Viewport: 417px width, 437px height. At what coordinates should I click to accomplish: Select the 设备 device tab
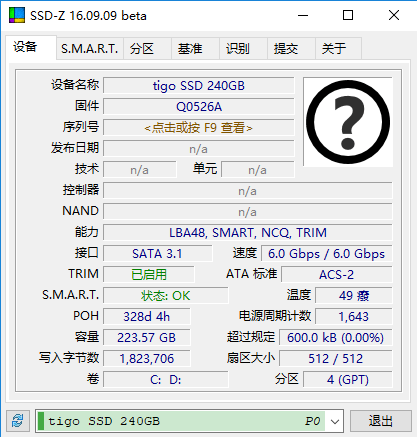[x=31, y=47]
